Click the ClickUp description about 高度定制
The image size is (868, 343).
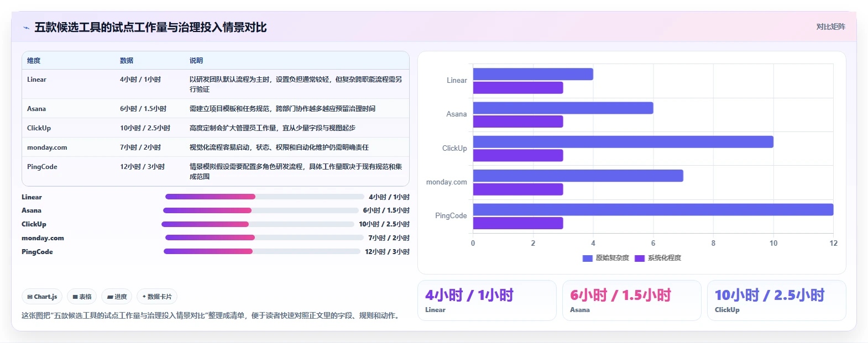click(273, 128)
